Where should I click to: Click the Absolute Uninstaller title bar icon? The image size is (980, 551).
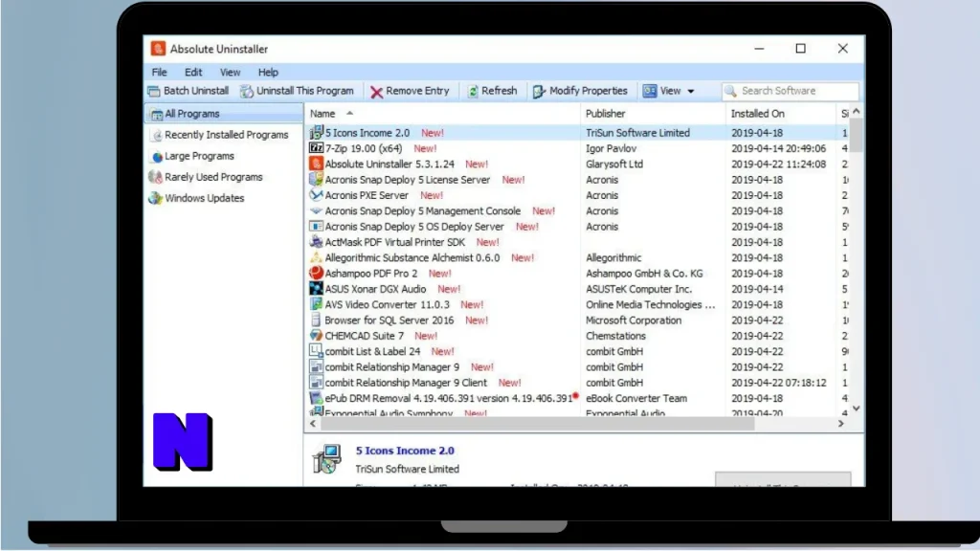(158, 49)
